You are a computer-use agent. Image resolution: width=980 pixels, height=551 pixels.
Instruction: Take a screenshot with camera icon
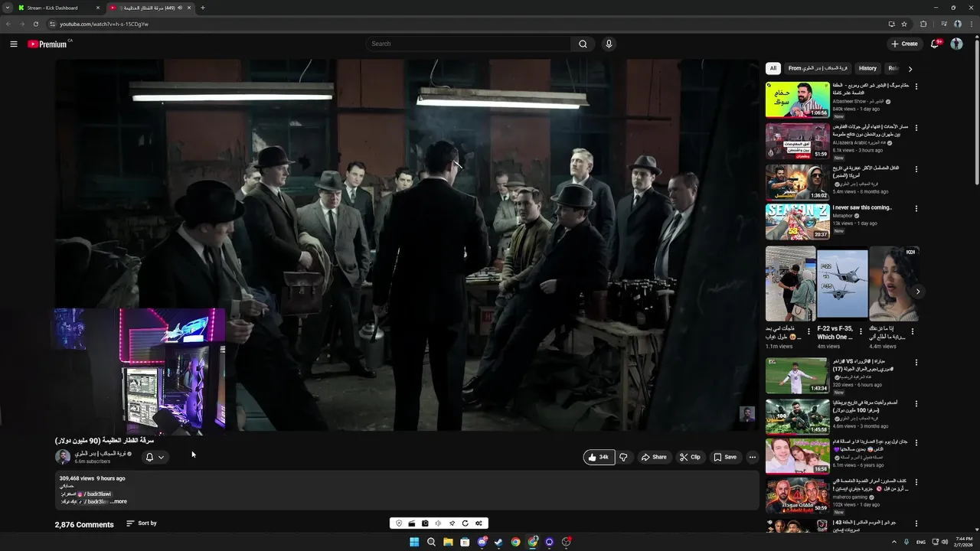[425, 523]
